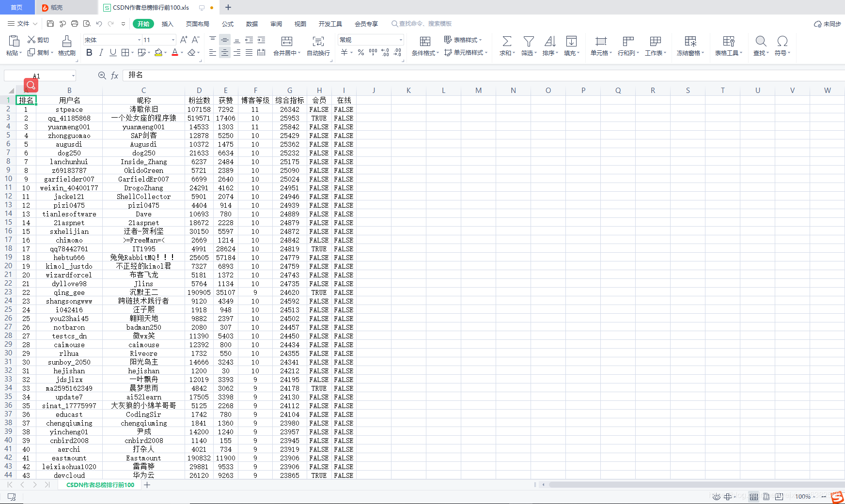
Task: Click the horizontal scrollbar at the bottom
Action: tap(697, 485)
